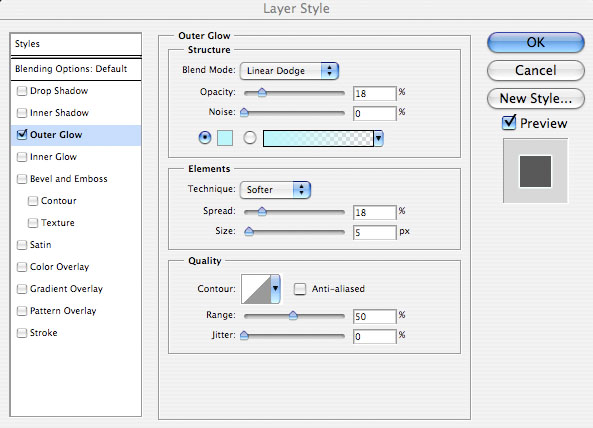Click the light blue glow color swatch
This screenshot has width=593, height=428.
click(x=225, y=138)
